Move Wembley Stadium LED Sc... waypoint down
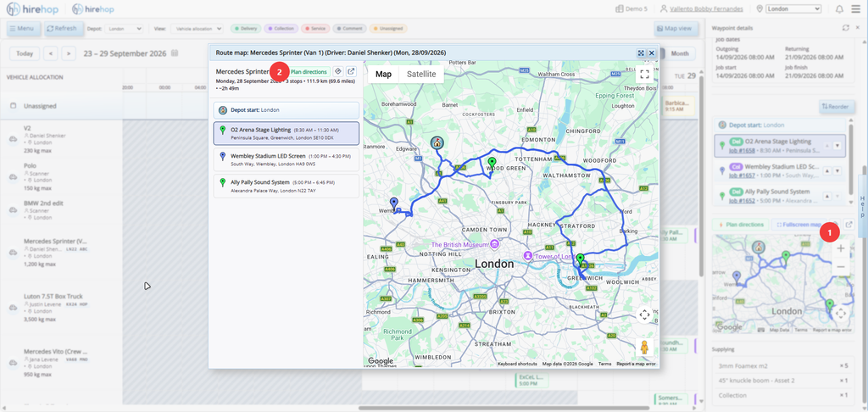 [x=837, y=170]
